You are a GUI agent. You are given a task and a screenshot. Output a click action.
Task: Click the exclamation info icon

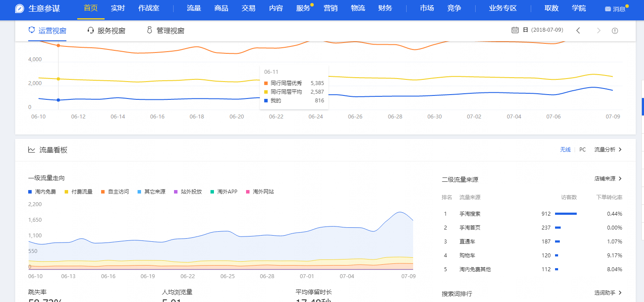[x=614, y=31]
